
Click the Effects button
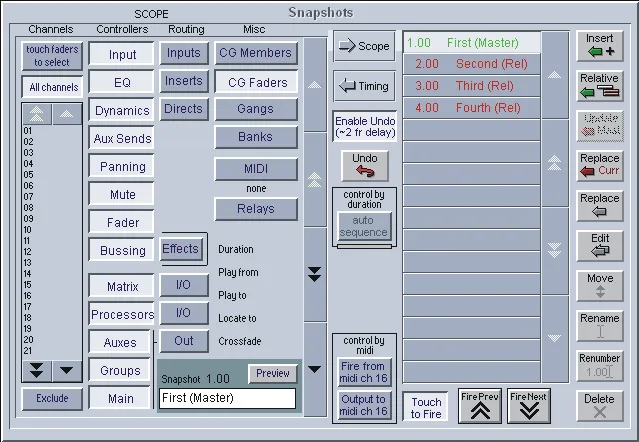pyautogui.click(x=181, y=248)
